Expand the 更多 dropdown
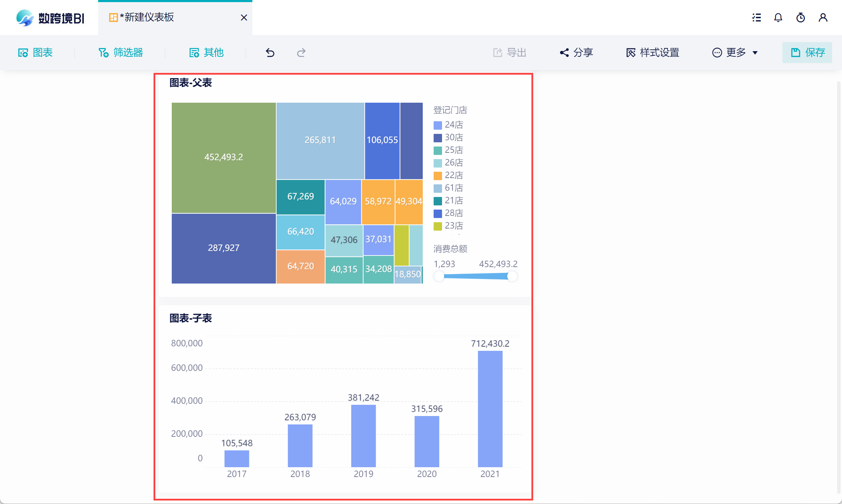 pyautogui.click(x=735, y=53)
